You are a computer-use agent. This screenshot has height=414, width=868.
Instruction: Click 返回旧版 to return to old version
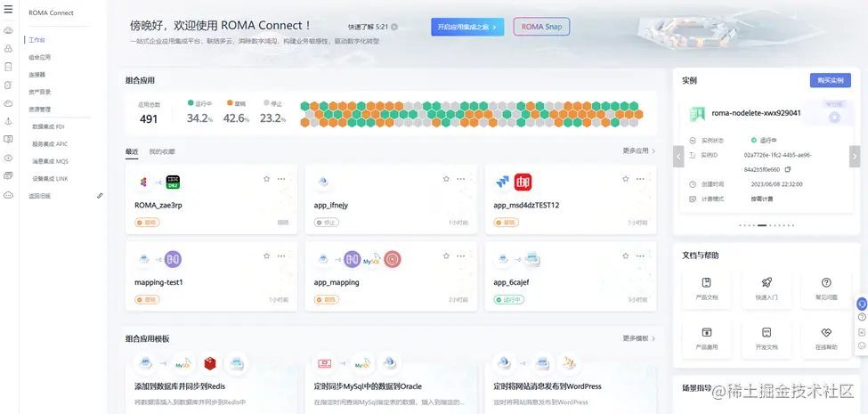pos(40,195)
